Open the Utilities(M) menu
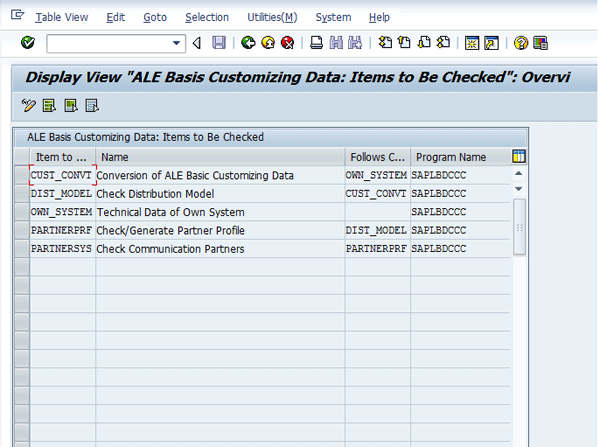 click(x=271, y=17)
